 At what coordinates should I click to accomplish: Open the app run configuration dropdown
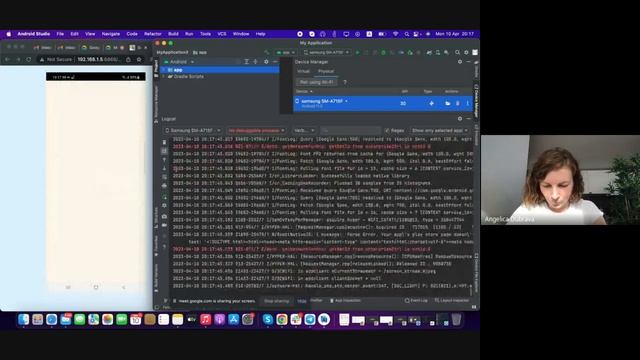285,53
